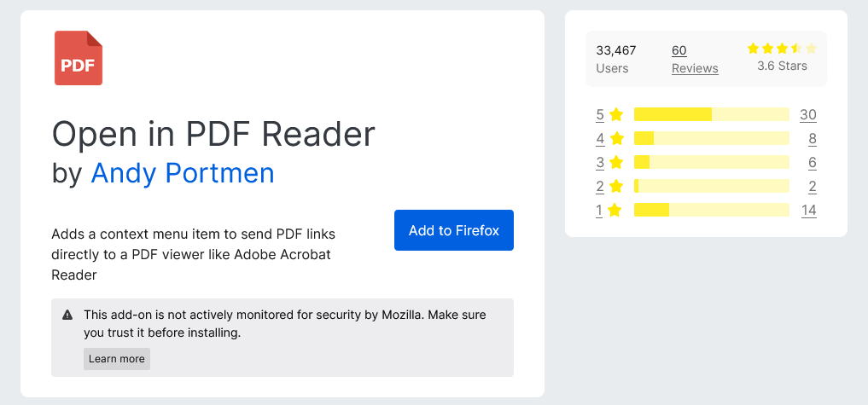Open author Andy Portmen's profile
This screenshot has height=405, width=868.
183,173
